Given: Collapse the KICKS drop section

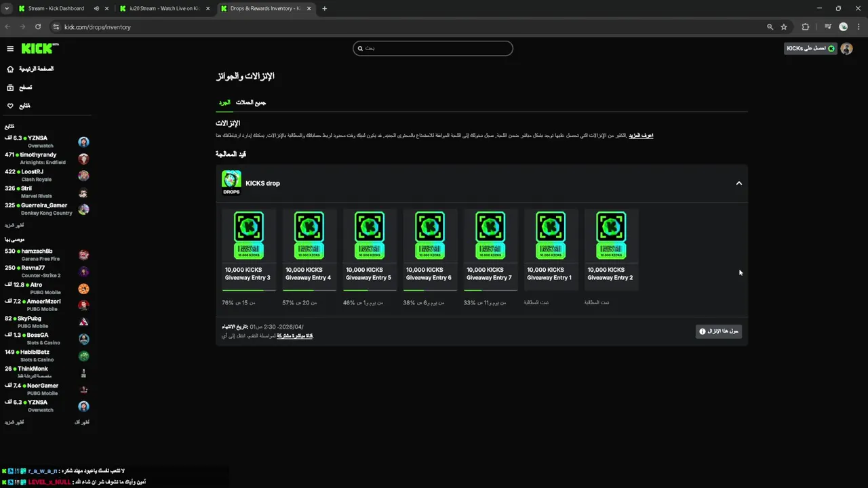Looking at the screenshot, I should 739,183.
